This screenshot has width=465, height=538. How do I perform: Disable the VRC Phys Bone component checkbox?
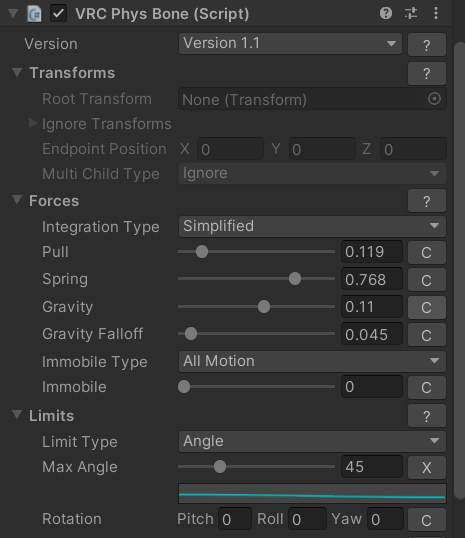click(x=58, y=14)
